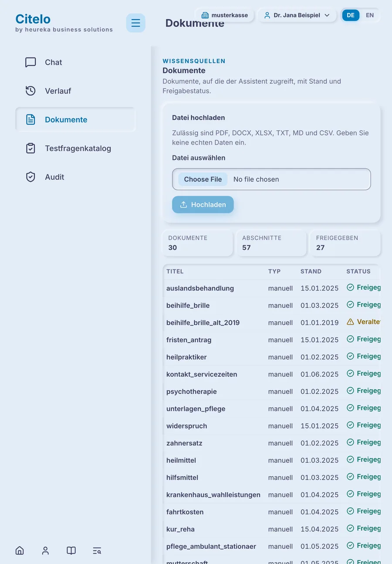Click the TITEL column header
The image size is (392, 564).
click(175, 271)
